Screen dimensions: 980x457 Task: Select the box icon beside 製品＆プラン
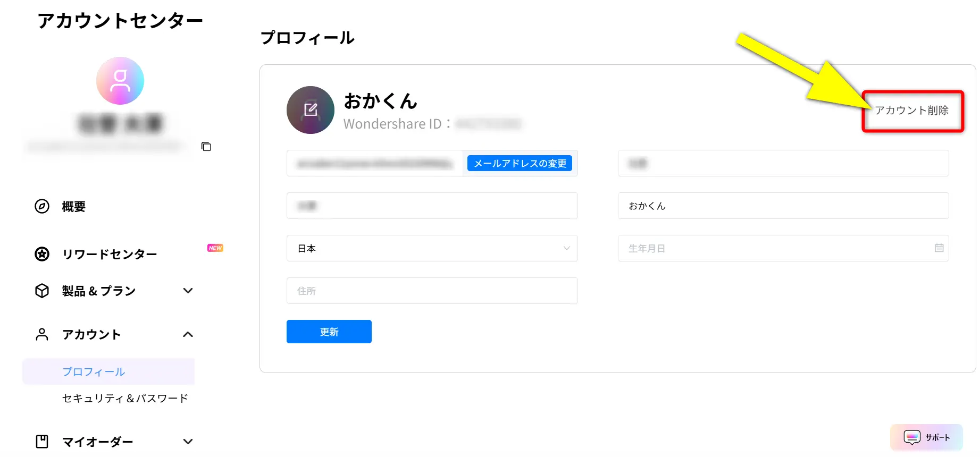click(41, 291)
